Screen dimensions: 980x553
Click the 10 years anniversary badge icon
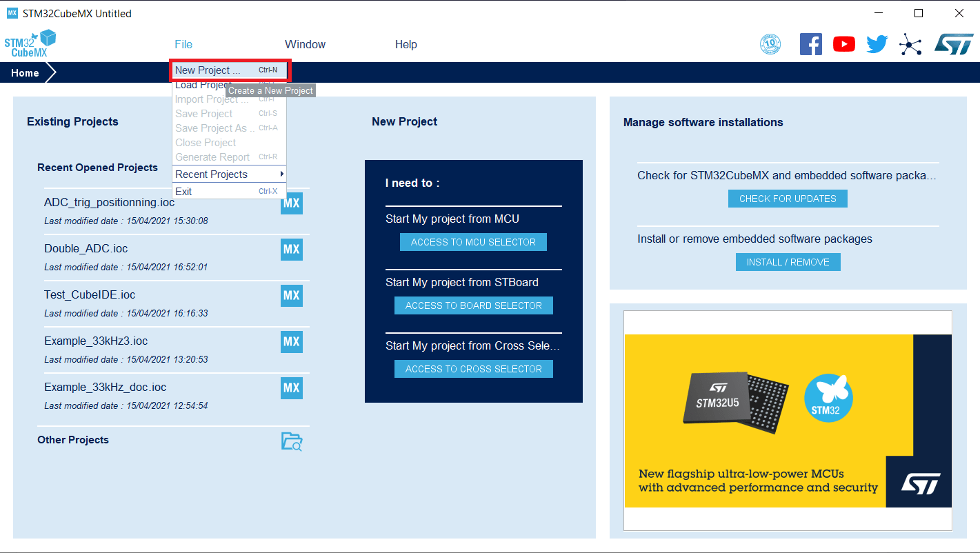pyautogui.click(x=770, y=44)
